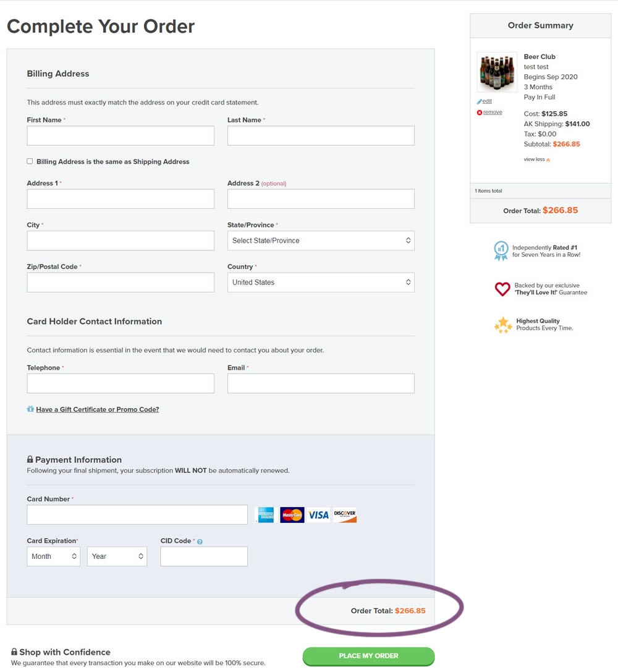
Task: Click the Email input field
Action: pyautogui.click(x=321, y=384)
